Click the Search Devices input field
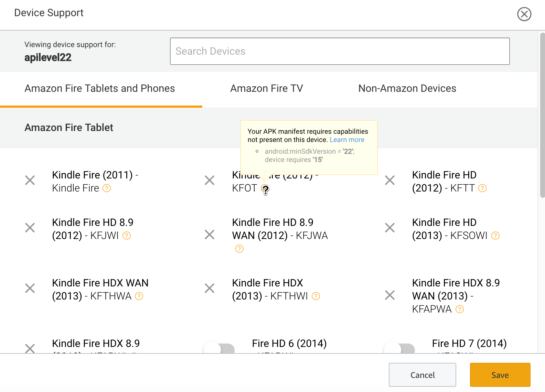Screen dimensions: 545x392 340,51
